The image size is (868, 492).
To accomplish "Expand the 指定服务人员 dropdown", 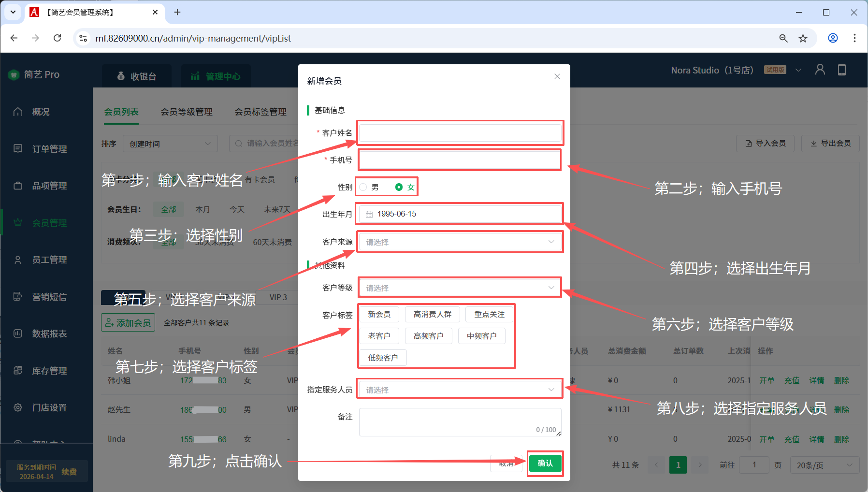I will pyautogui.click(x=460, y=390).
